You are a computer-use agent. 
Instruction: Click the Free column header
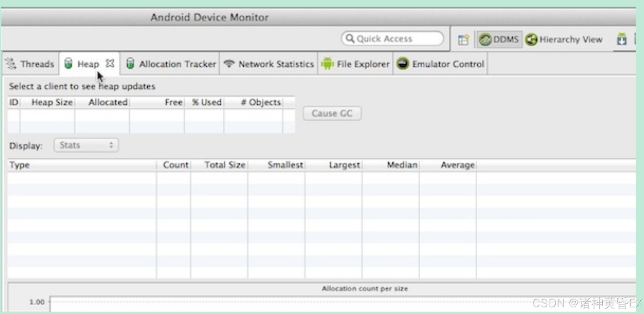(157, 102)
